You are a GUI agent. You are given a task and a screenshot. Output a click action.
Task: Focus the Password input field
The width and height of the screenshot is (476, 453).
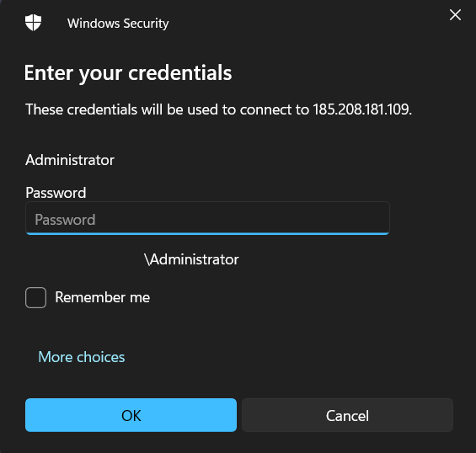tap(207, 218)
